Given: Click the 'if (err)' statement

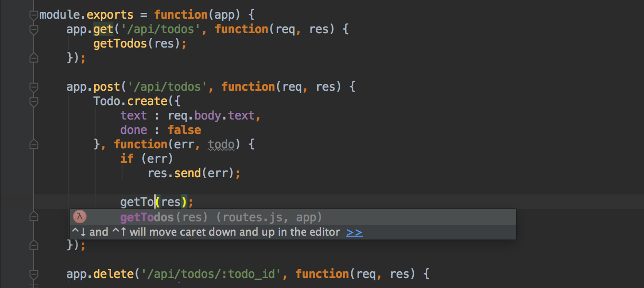Looking at the screenshot, I should coord(147,159).
